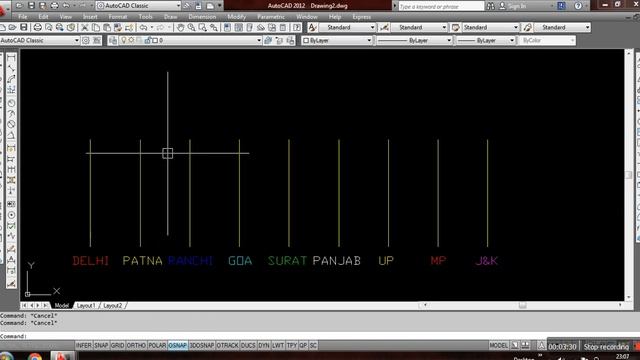Open the multileader style Standard dropdown
Viewport: 640px width, 360px height.
[562, 27]
